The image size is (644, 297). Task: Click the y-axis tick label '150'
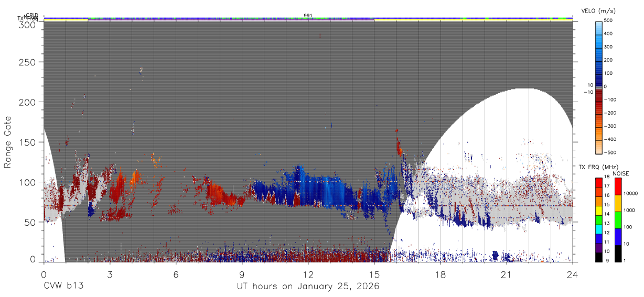(28, 142)
